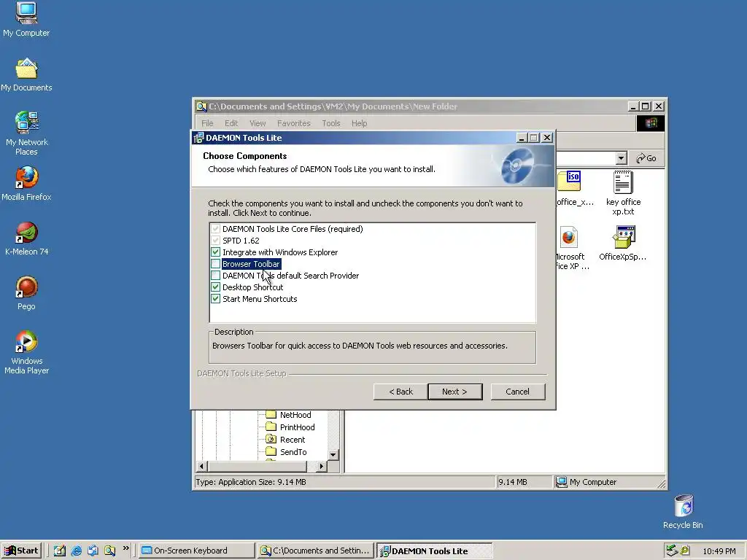Switch to the C:\Documents and Settin... taskbar button
The width and height of the screenshot is (747, 560).
[x=315, y=551]
